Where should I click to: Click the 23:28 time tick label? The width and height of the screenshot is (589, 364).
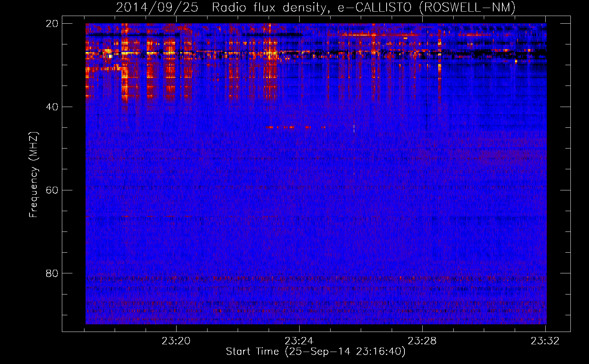point(422,341)
